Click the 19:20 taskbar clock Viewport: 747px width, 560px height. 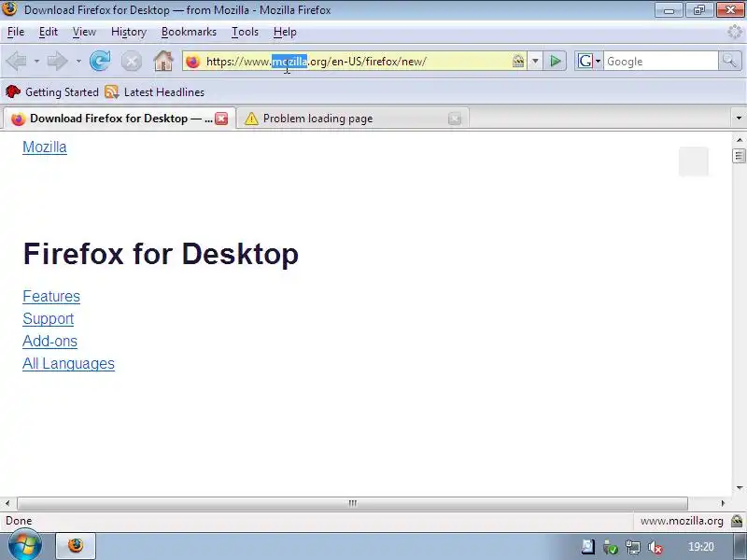coord(701,547)
